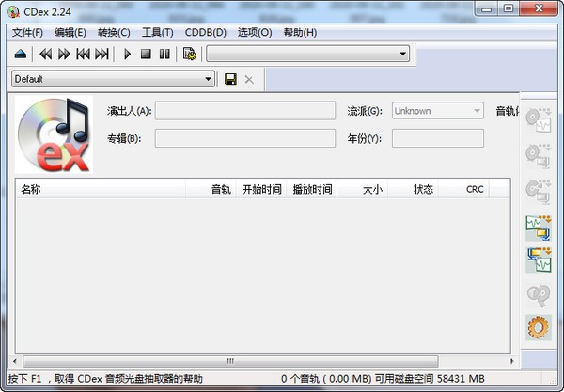Sort by the 播放时间 column header
564x392 pixels.
pos(311,189)
